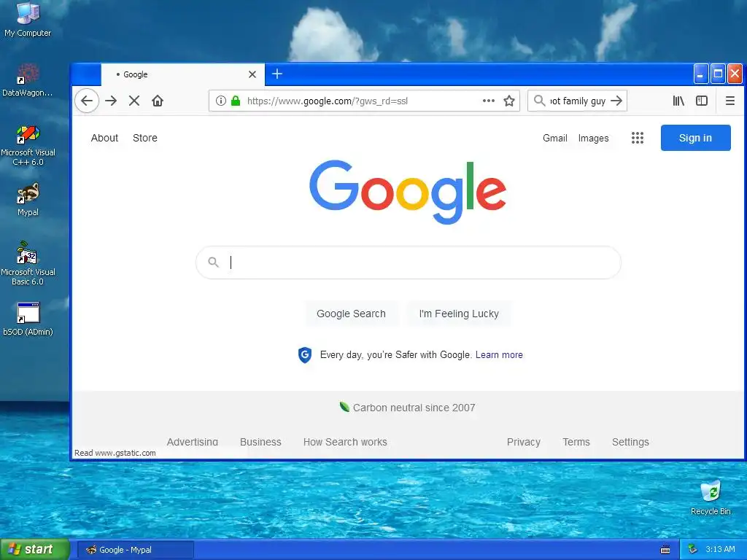Viewport: 747px width, 560px height.
Task: Minimize the Mypal browser window
Action: tap(700, 74)
